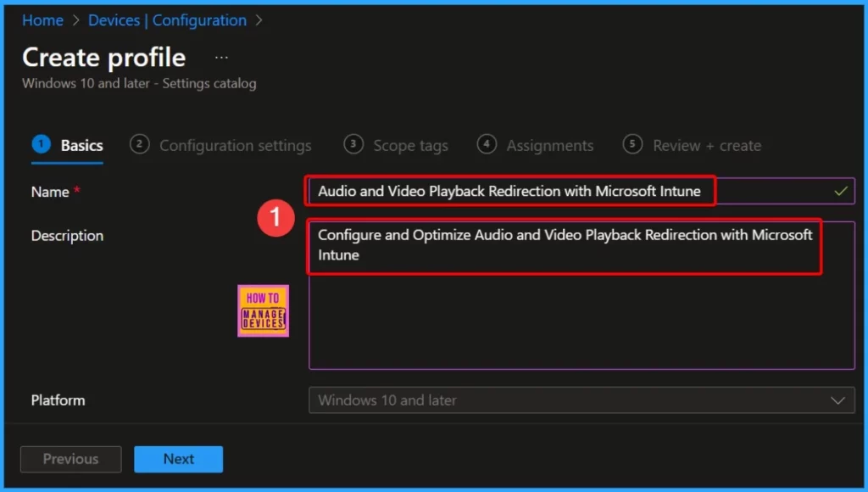This screenshot has height=492, width=868.
Task: Select the Basics tab
Action: [68, 145]
